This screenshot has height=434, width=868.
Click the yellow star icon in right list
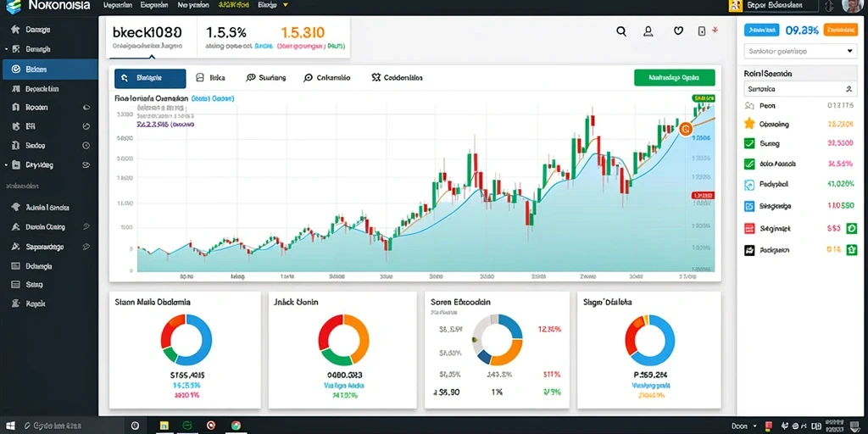pos(749,124)
